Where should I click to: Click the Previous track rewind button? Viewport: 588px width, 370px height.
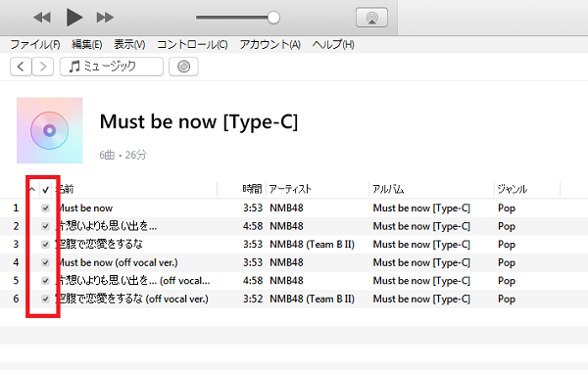(42, 18)
